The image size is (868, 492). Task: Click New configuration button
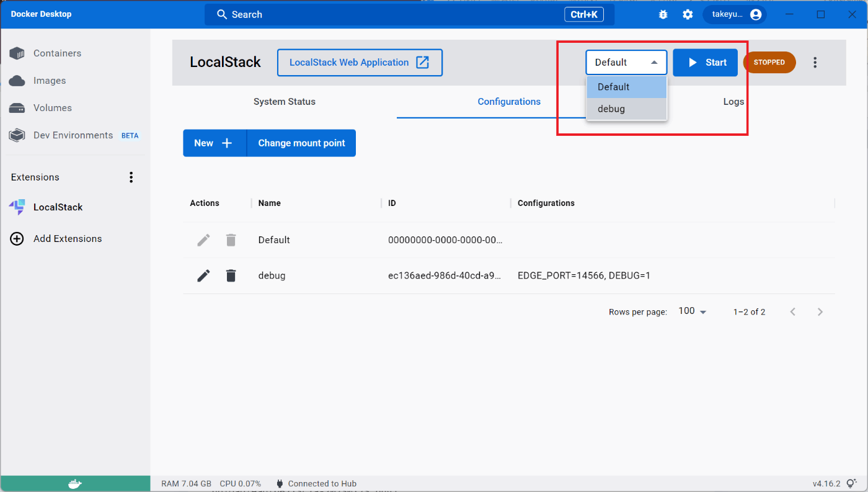pyautogui.click(x=215, y=143)
